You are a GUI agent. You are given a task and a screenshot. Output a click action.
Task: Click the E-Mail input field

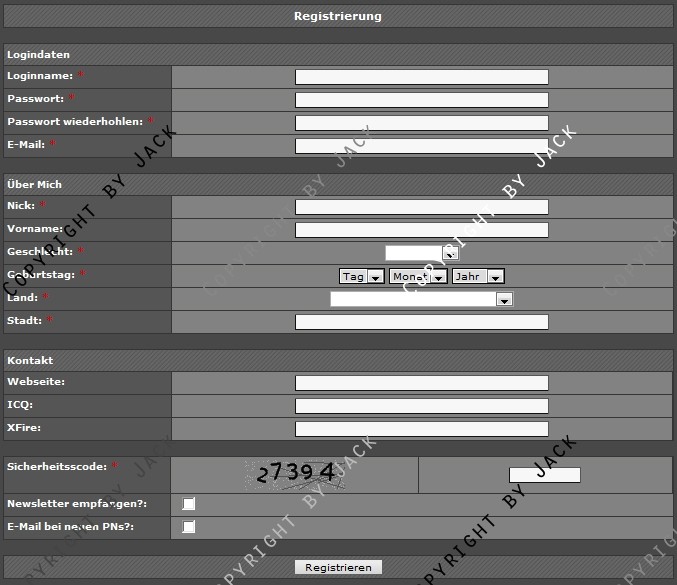pos(421,146)
